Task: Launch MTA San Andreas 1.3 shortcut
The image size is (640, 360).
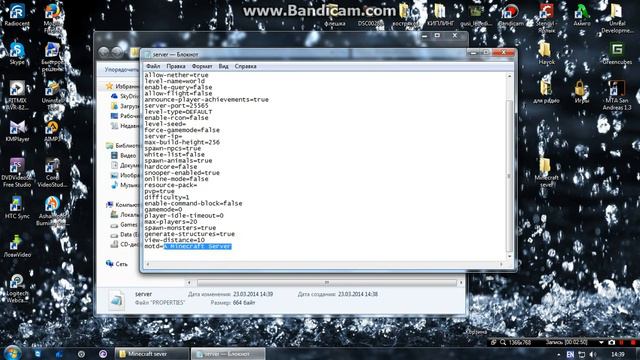Action: [617, 95]
